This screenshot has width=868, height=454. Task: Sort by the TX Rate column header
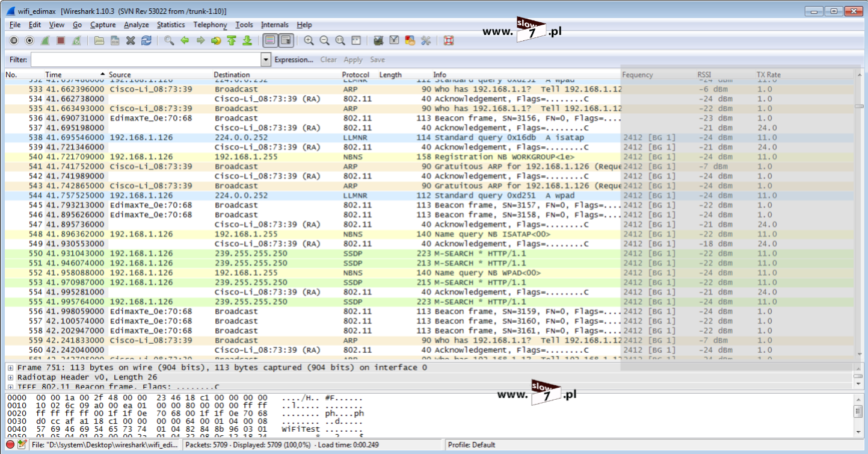pyautogui.click(x=768, y=75)
